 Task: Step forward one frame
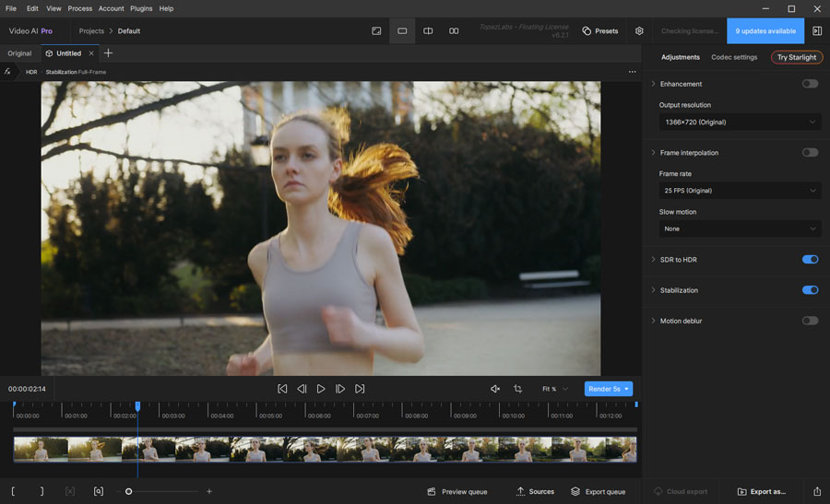340,389
